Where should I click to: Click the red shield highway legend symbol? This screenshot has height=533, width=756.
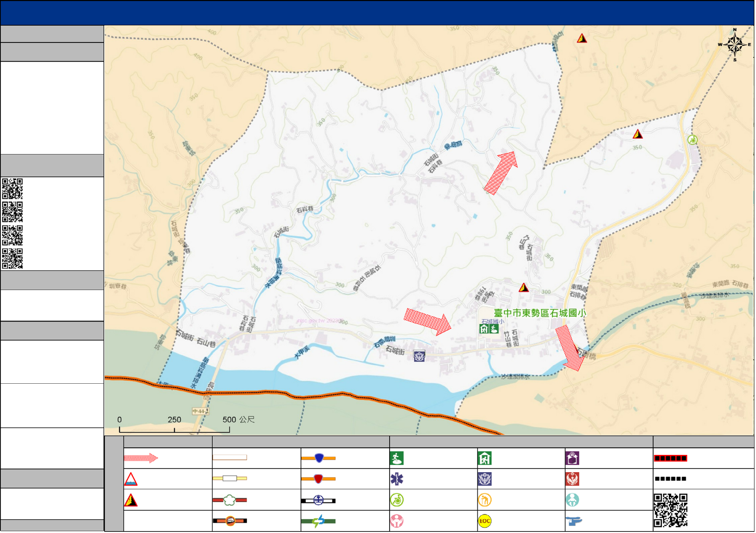[x=319, y=479]
